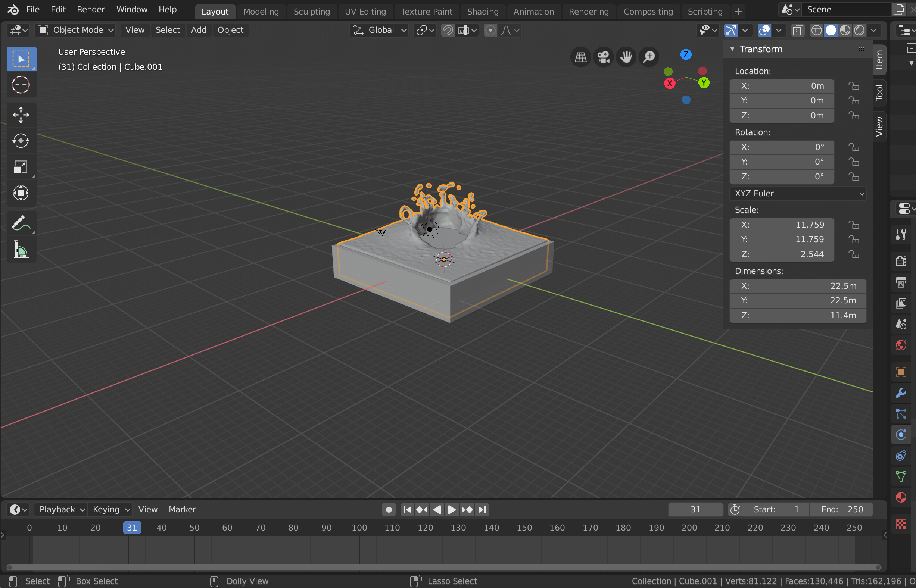The image size is (916, 588).
Task: Jump to next keyframe
Action: (467, 510)
